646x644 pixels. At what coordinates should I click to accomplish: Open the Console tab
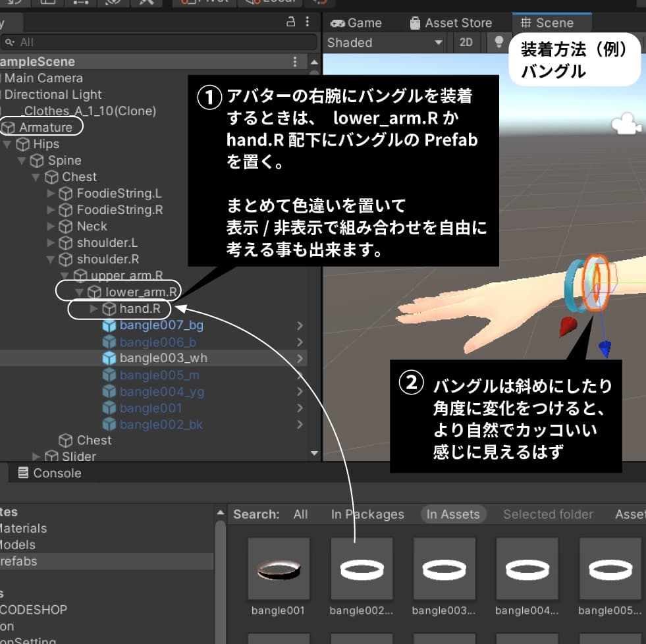53,472
